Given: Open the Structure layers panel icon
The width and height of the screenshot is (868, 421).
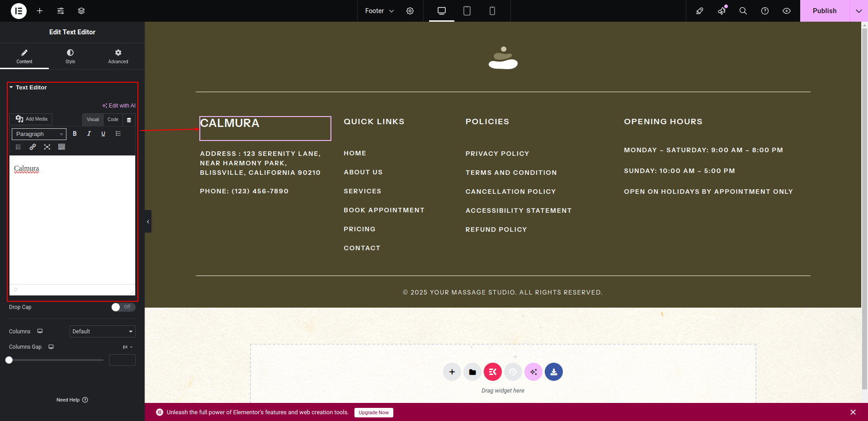Looking at the screenshot, I should tap(81, 11).
